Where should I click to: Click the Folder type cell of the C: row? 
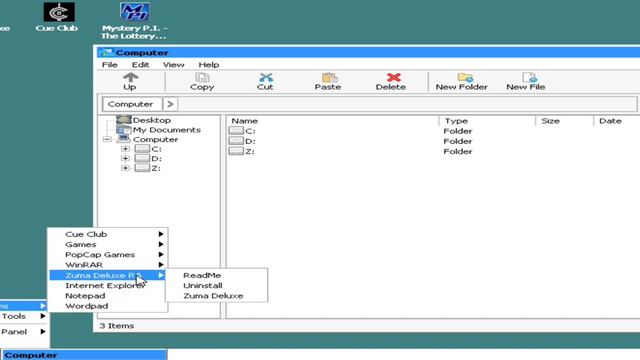458,131
